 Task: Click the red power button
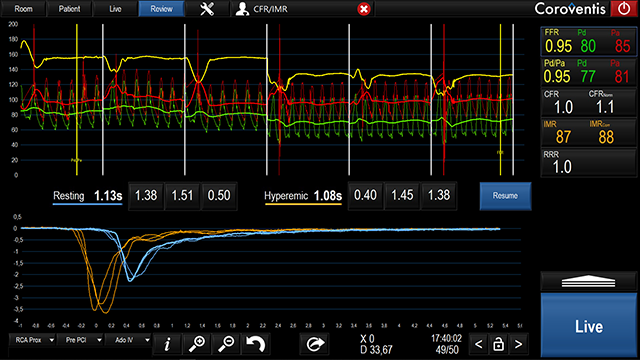[x=624, y=9]
